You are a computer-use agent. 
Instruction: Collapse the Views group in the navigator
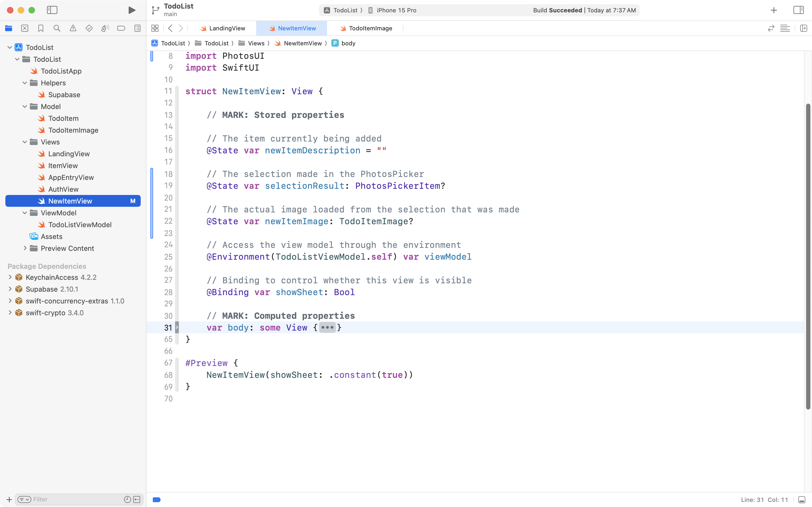(24, 142)
